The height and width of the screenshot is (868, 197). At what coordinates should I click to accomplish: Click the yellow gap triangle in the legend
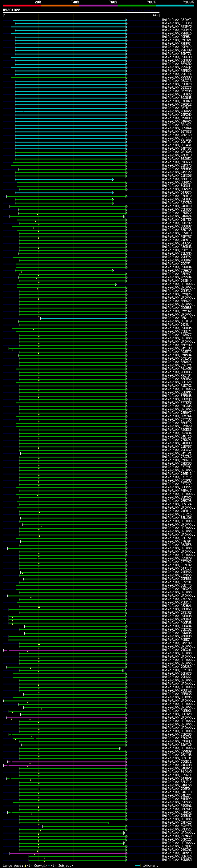click(x=25, y=865)
